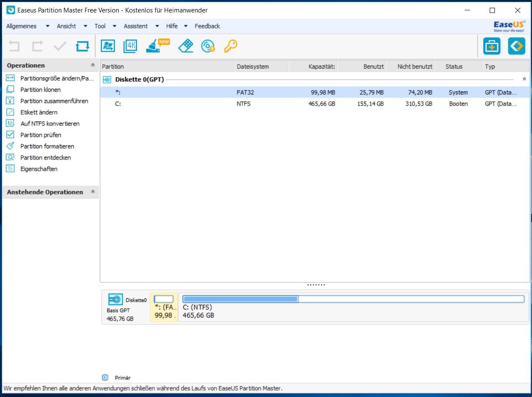
Task: Click the C: (NTFS) usage bar in disk map
Action: pyautogui.click(x=353, y=299)
